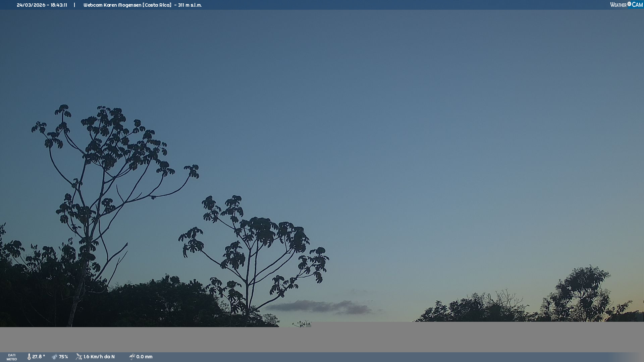The image size is (644, 362).
Task: Click the 27.8° temperature reading
Action: point(39,357)
